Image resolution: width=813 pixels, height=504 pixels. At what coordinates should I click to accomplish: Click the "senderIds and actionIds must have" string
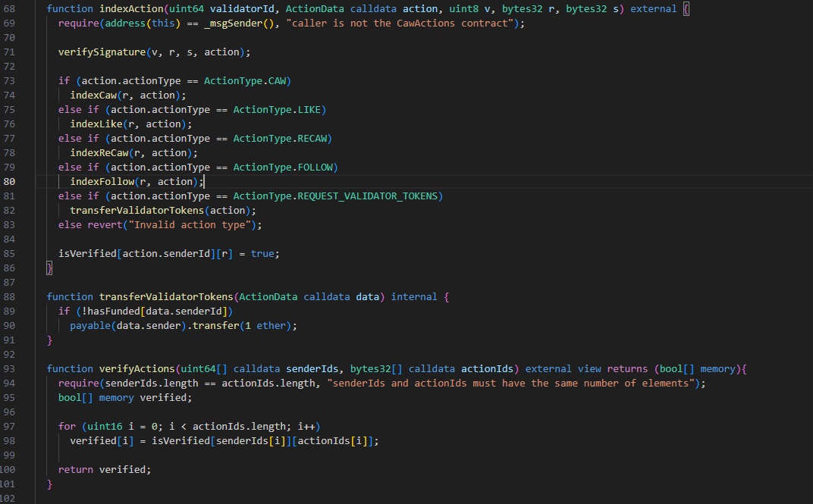pos(510,383)
